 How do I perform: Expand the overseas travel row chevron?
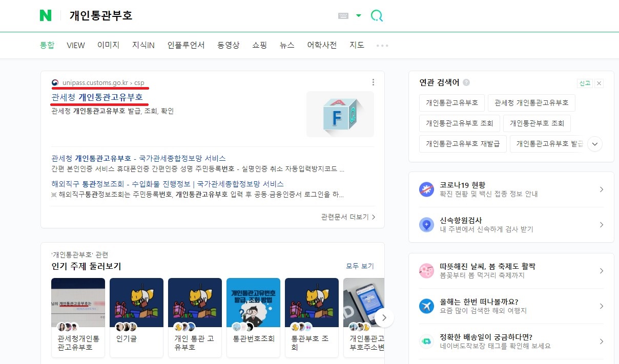click(602, 306)
